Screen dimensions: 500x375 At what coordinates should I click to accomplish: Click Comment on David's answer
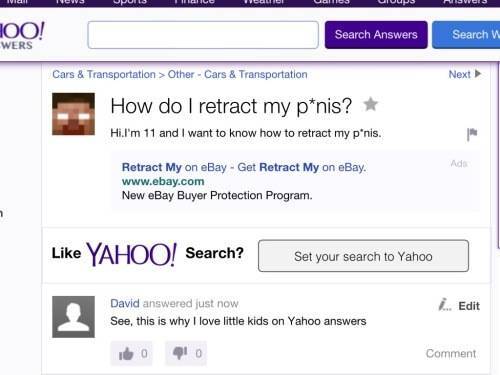[x=451, y=353]
